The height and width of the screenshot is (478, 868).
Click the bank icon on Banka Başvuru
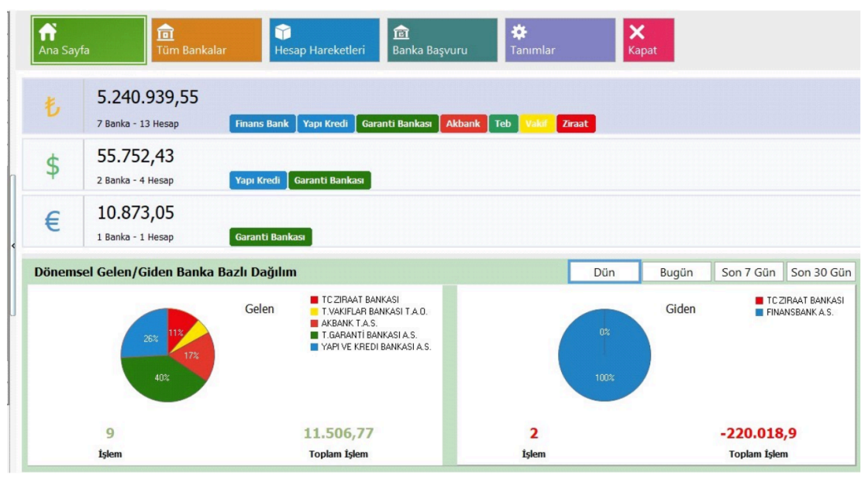401,33
